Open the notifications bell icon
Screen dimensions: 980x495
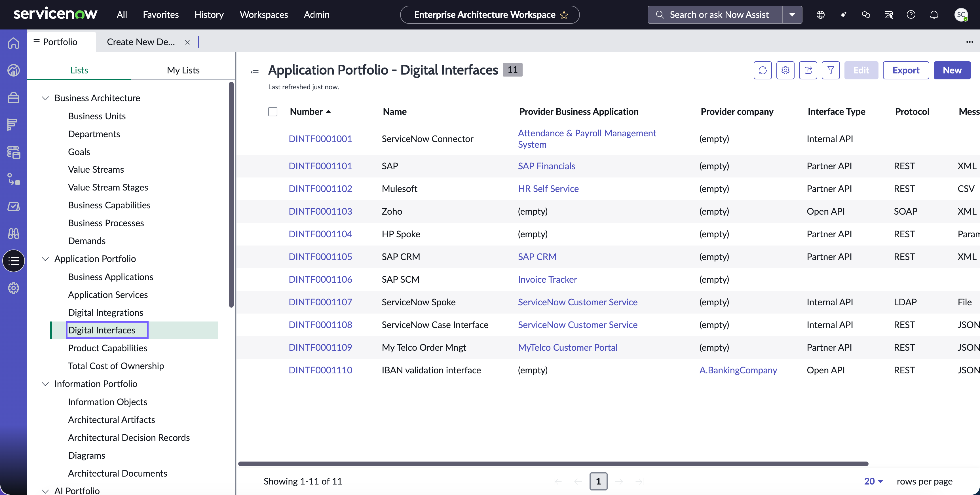pos(934,15)
